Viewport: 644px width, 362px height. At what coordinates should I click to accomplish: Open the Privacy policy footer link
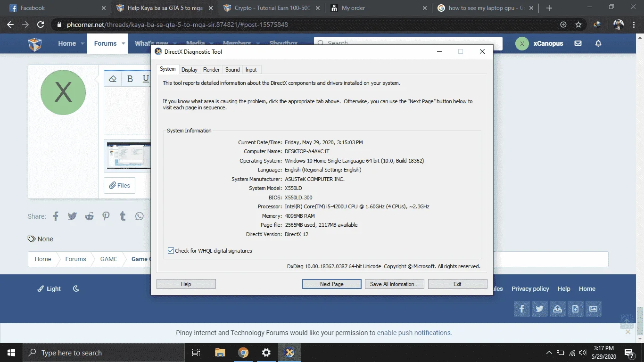530,289
